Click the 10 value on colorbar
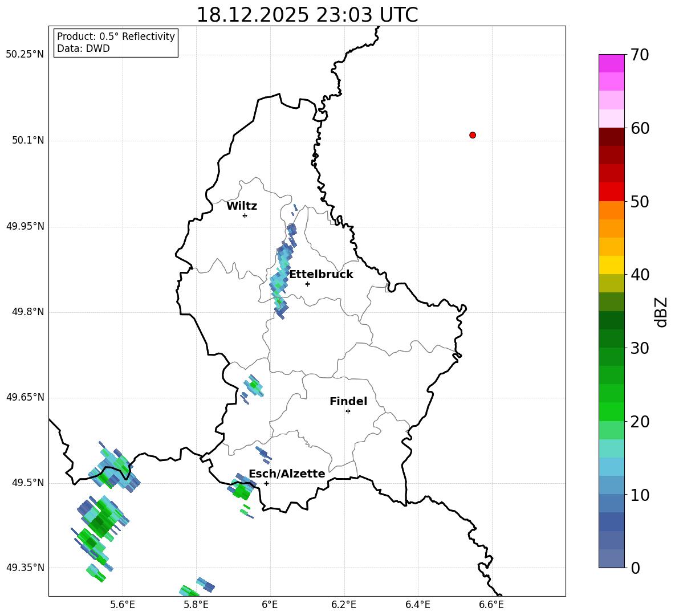Viewport: 675px width, 616px height. [x=640, y=495]
